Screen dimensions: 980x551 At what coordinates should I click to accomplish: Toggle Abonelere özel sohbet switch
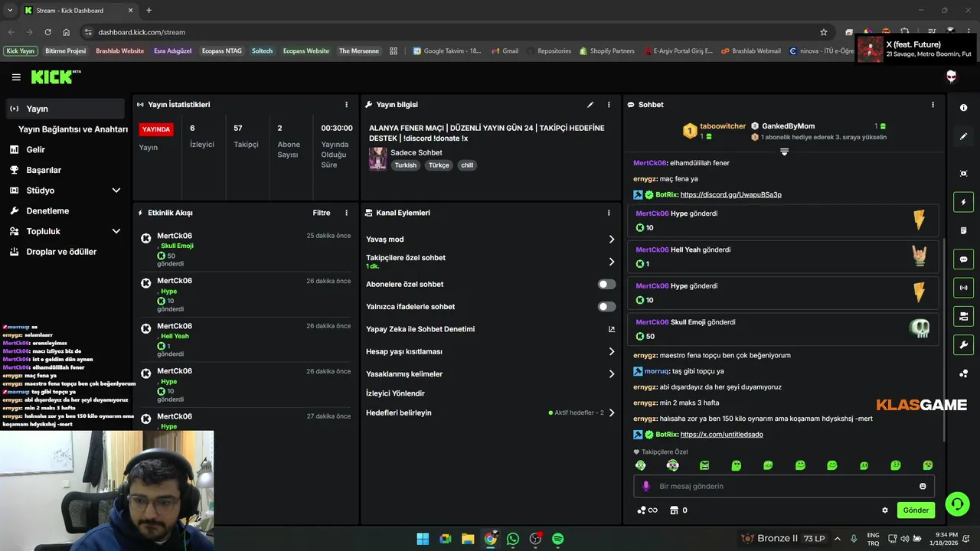click(x=606, y=284)
